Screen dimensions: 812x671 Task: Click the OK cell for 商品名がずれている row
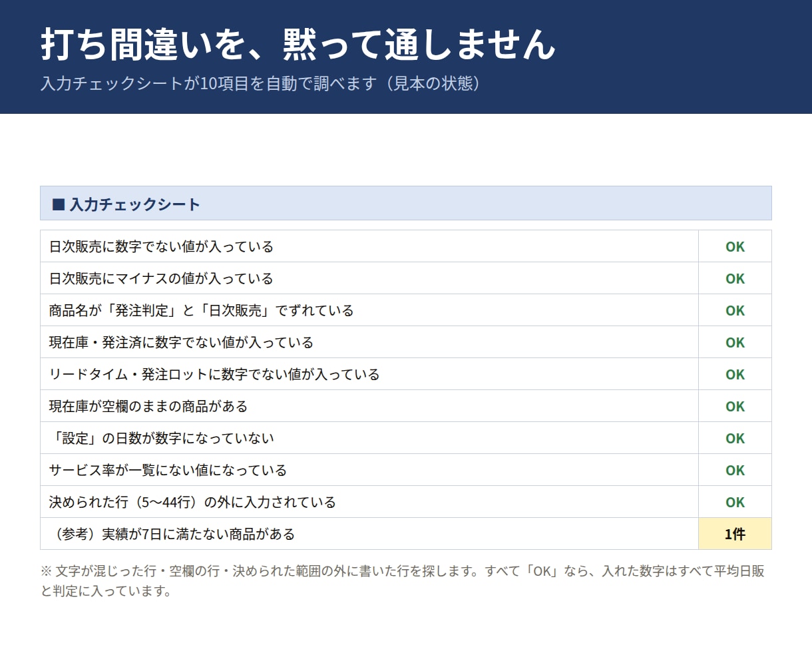pyautogui.click(x=735, y=310)
